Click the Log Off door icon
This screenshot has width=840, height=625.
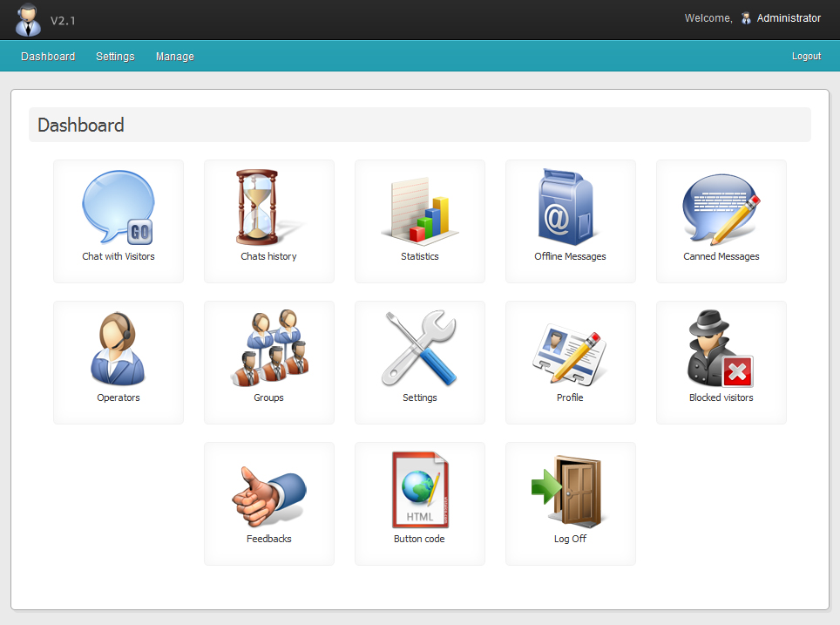tap(569, 491)
